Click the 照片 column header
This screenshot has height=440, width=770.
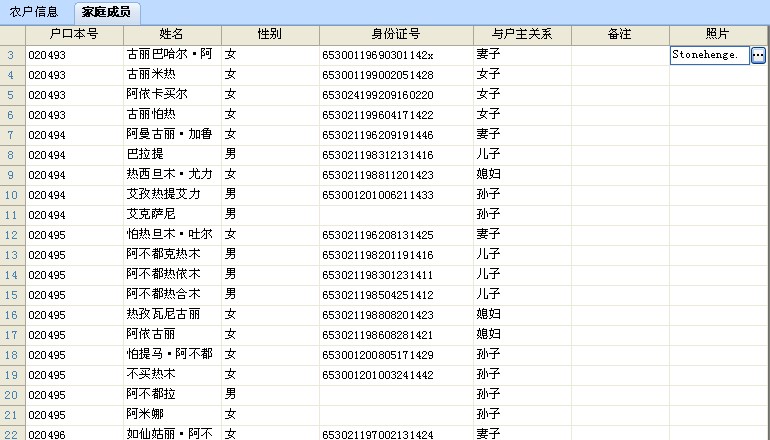point(717,34)
